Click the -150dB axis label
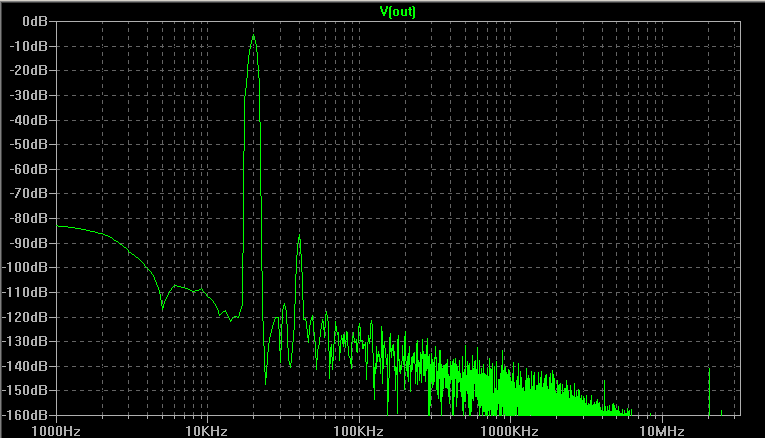Viewport: 765px width, 438px height. (x=25, y=390)
